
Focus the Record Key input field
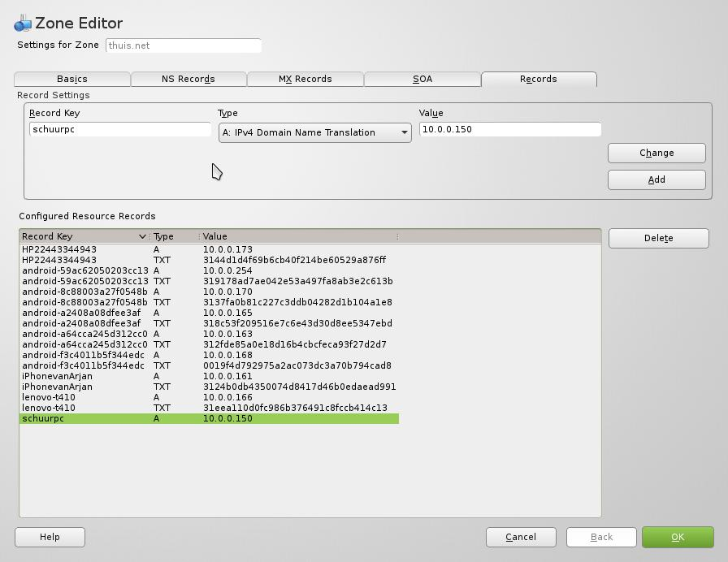(120, 129)
